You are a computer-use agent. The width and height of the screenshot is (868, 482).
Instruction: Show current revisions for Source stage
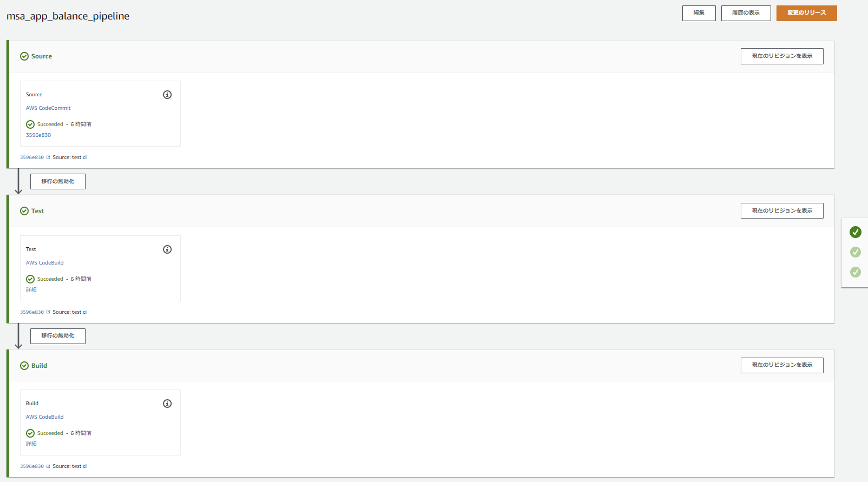[781, 56]
